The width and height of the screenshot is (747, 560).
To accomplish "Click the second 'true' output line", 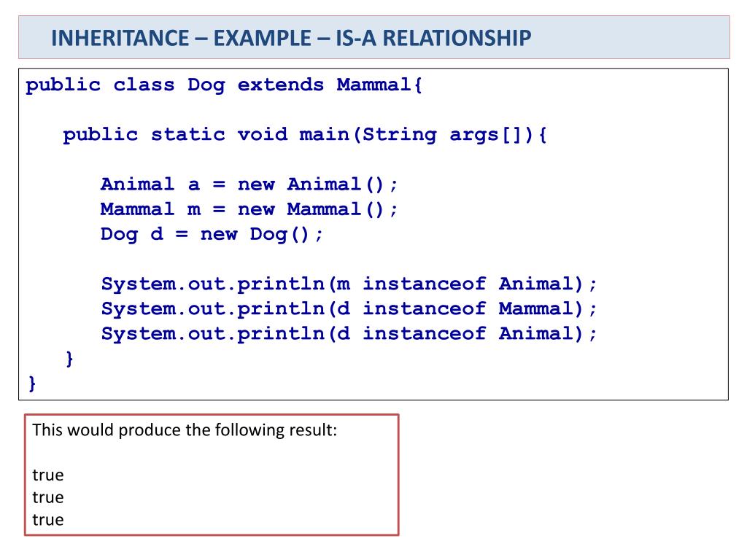I will [x=47, y=497].
